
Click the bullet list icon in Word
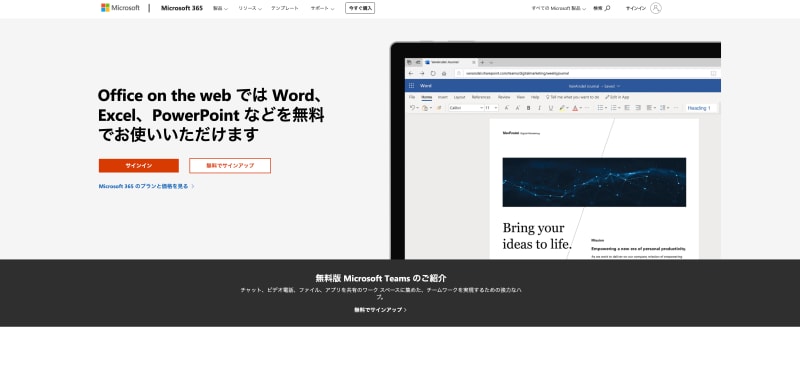click(601, 108)
